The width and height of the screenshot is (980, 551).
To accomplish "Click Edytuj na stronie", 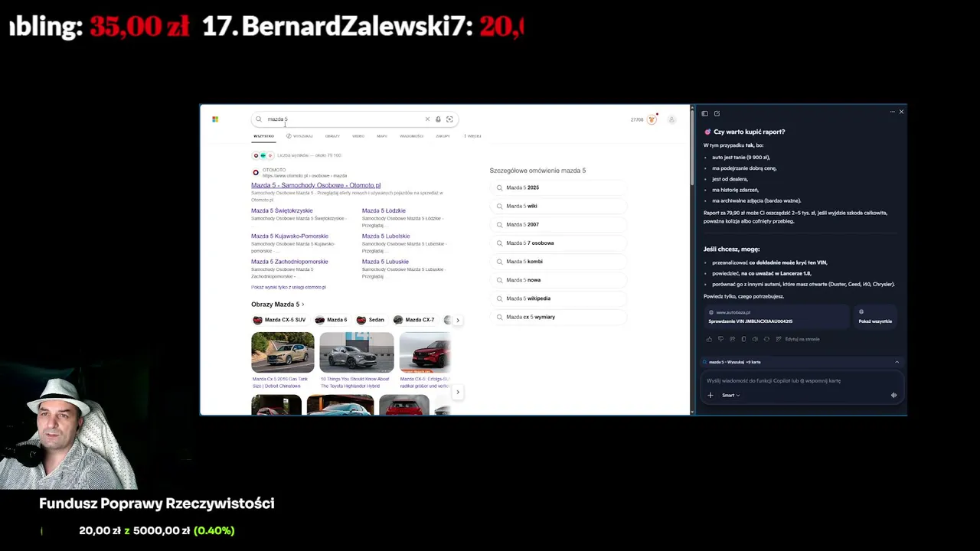I will point(798,339).
